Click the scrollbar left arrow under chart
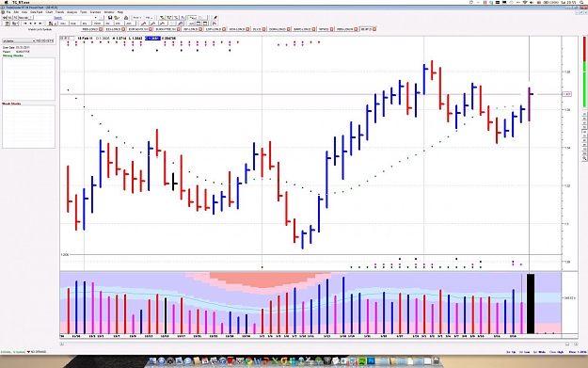This screenshot has height=368, width=588. coord(62,344)
